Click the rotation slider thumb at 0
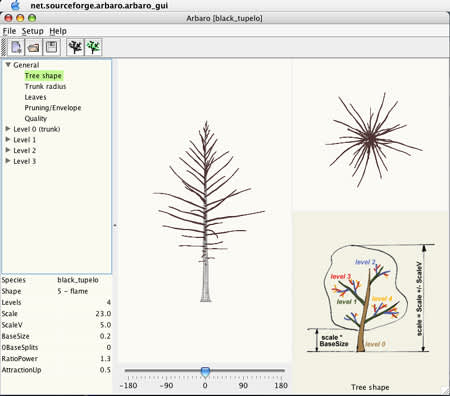Viewport: 450px width, 396px height. pyautogui.click(x=205, y=372)
